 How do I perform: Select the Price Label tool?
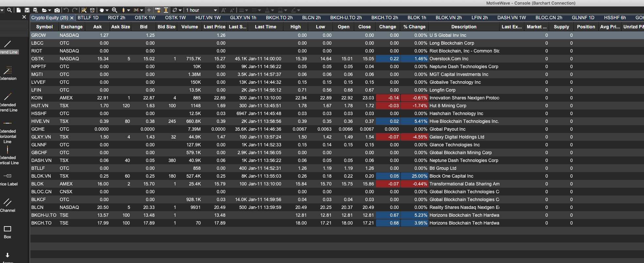[x=8, y=179]
